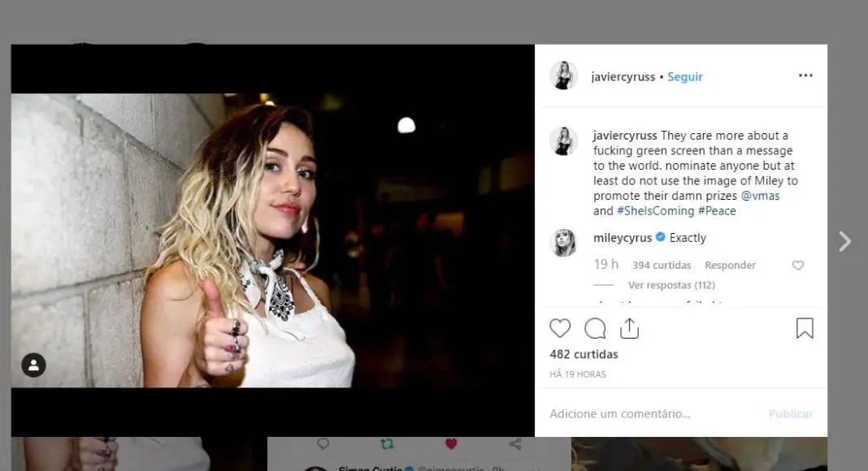This screenshot has height=471, width=868.
Task: Like mileycyrus's comment with small heart
Action: 797,266
